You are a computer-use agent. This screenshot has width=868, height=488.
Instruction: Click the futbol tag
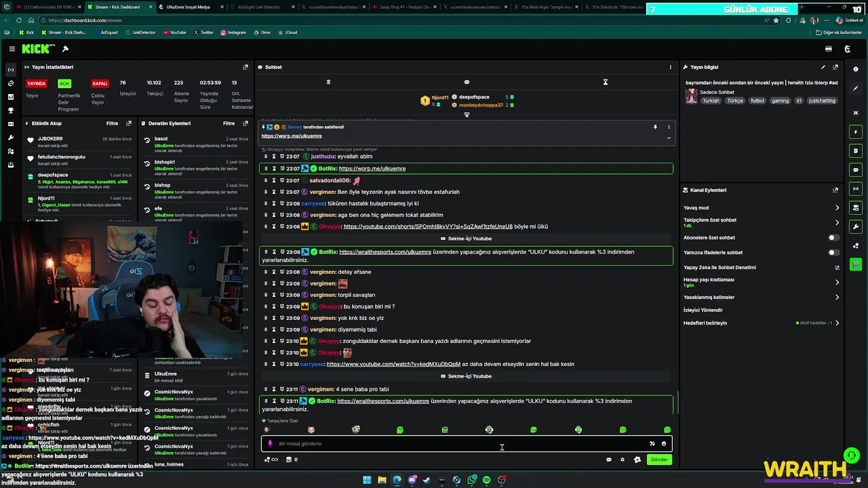[757, 101]
